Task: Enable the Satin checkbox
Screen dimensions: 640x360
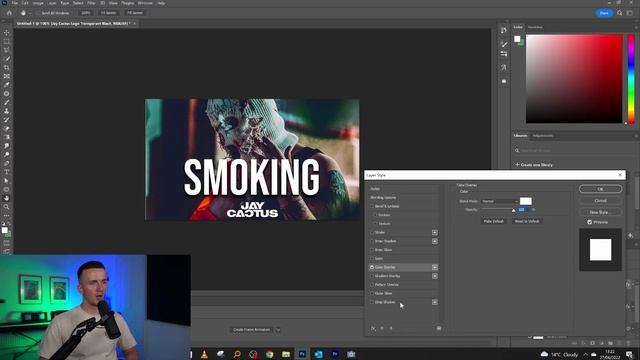Action: coord(372,258)
